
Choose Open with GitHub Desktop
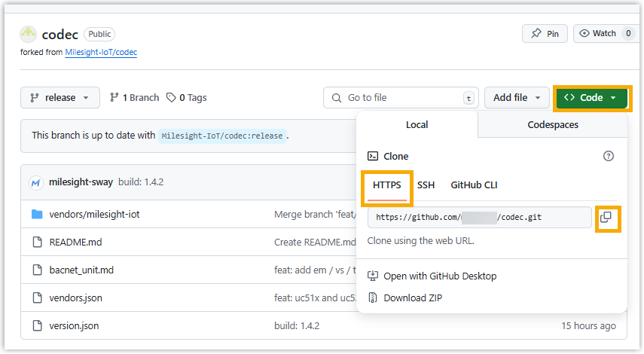440,276
